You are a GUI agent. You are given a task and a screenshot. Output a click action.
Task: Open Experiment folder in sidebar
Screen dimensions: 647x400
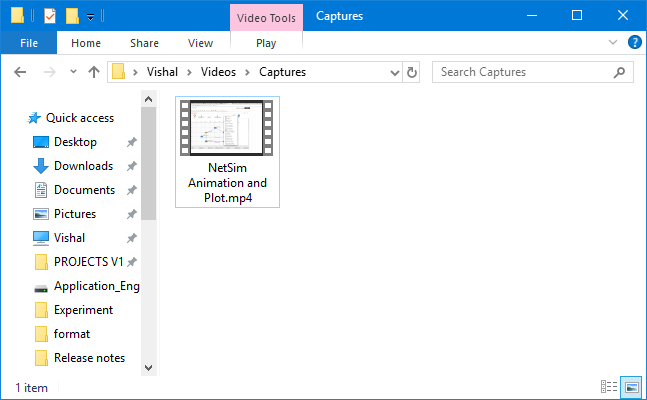tap(83, 310)
